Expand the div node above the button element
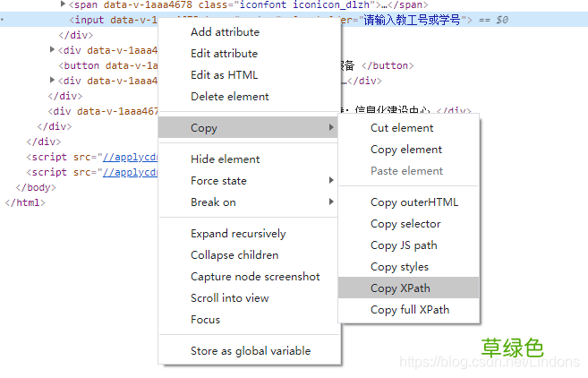The image size is (588, 378). (x=52, y=49)
